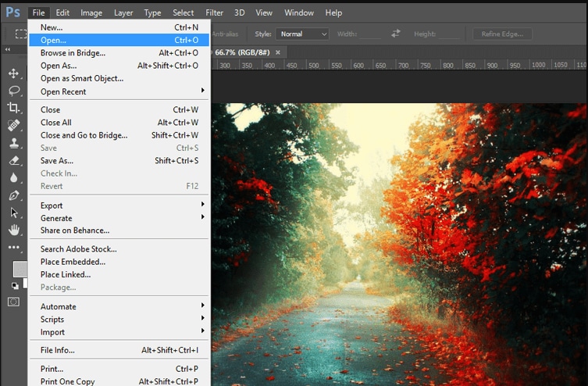Choose Close All
588x386 pixels.
119,123
